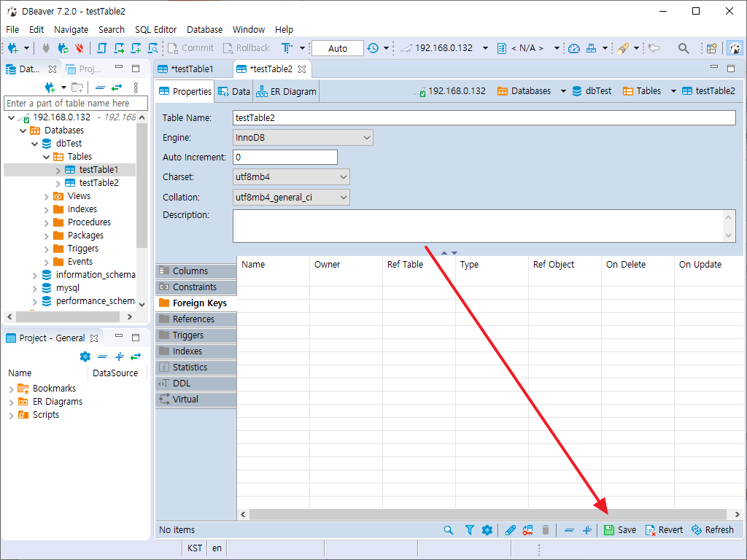This screenshot has height=560, width=747.
Task: Open the ER Diagram tab
Action: pyautogui.click(x=286, y=91)
